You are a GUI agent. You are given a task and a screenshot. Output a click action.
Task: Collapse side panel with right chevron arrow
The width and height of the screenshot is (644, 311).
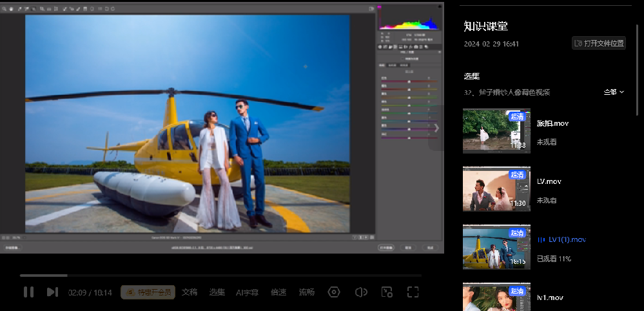(x=436, y=128)
